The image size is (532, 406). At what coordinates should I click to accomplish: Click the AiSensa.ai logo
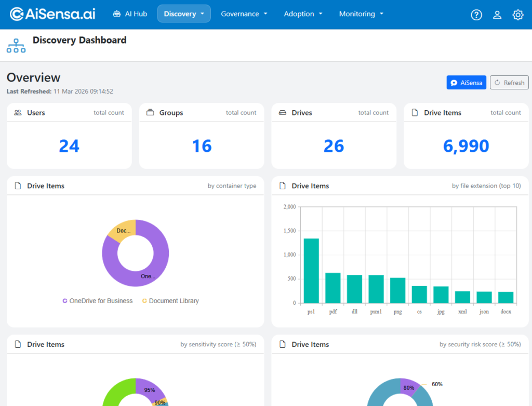point(52,14)
